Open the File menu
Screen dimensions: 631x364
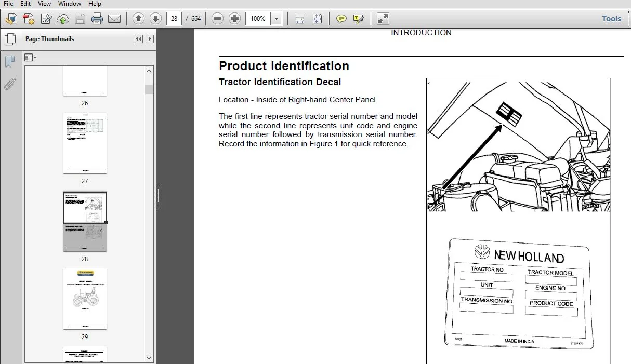[x=8, y=4]
